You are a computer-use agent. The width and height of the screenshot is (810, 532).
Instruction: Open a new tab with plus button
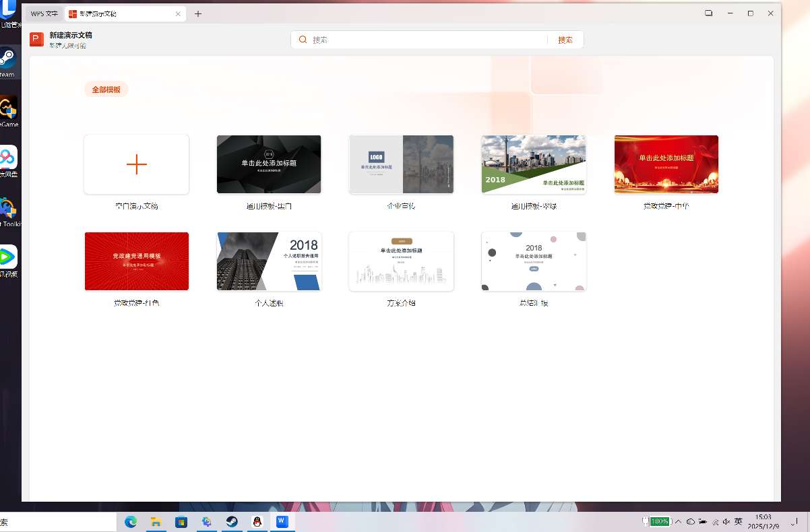[x=197, y=13]
